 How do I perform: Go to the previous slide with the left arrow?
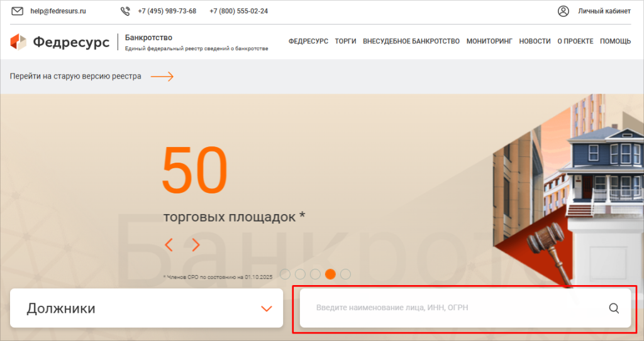point(169,245)
